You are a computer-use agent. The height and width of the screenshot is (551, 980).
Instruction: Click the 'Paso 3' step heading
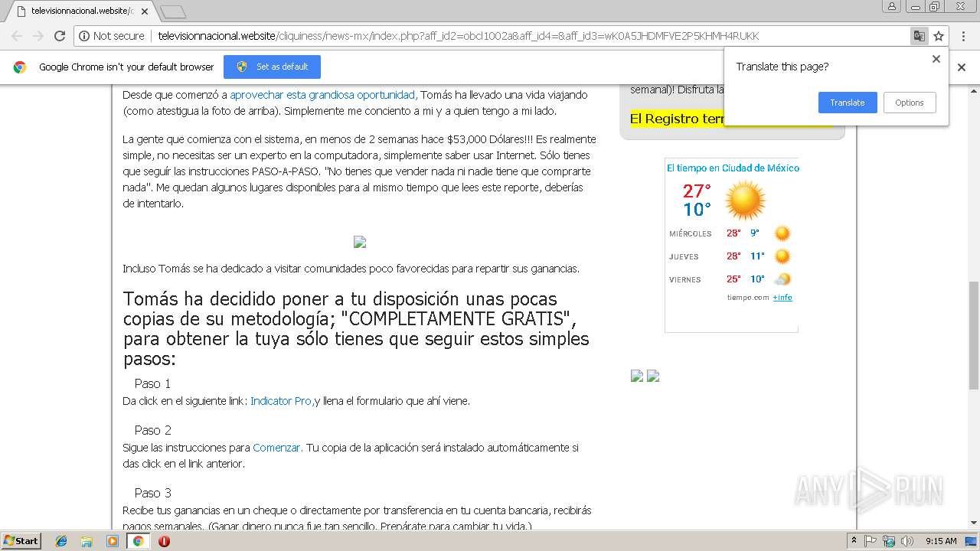tap(153, 493)
